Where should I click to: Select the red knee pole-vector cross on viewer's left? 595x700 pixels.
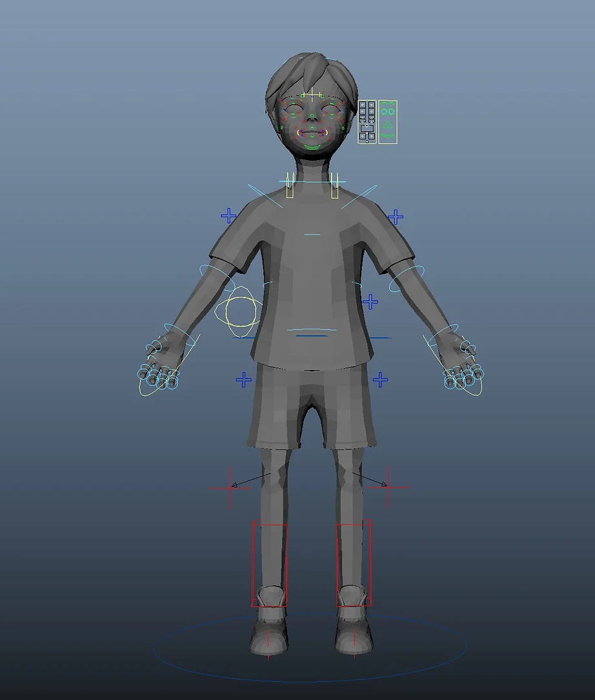pos(230,488)
